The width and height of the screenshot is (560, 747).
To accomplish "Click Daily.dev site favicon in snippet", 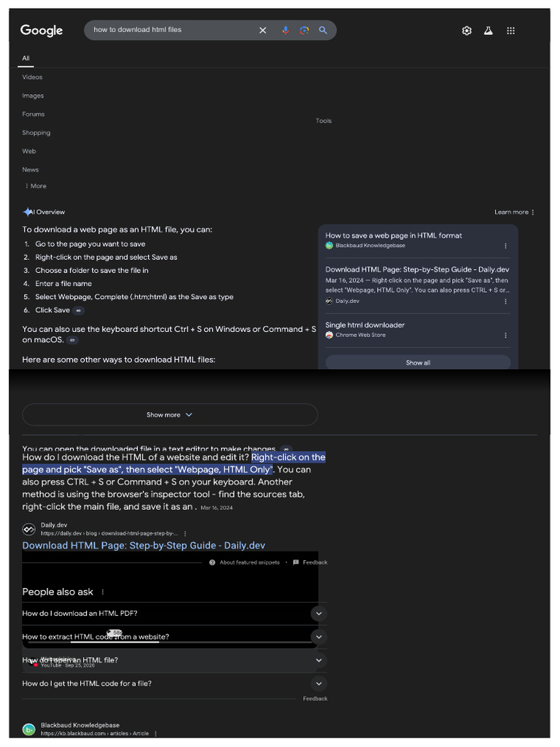I will 29,530.
